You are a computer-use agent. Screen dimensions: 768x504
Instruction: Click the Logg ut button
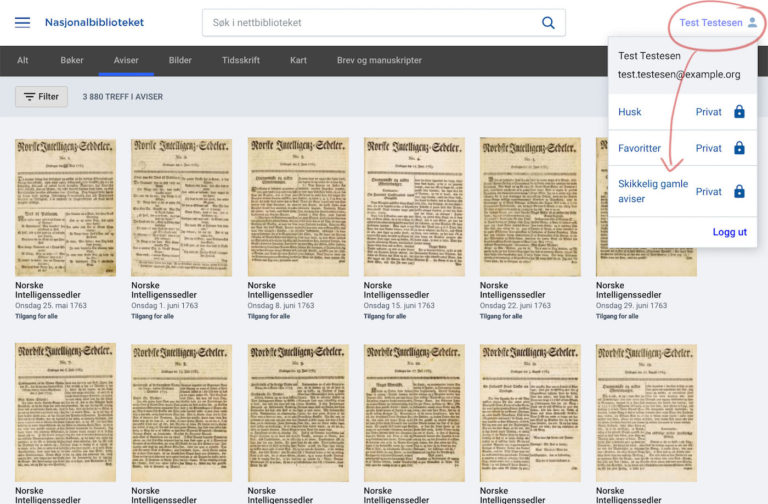click(729, 232)
